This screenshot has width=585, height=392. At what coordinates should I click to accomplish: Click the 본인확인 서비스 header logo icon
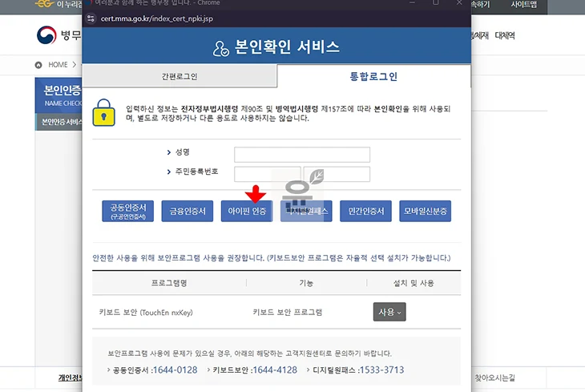(x=221, y=47)
